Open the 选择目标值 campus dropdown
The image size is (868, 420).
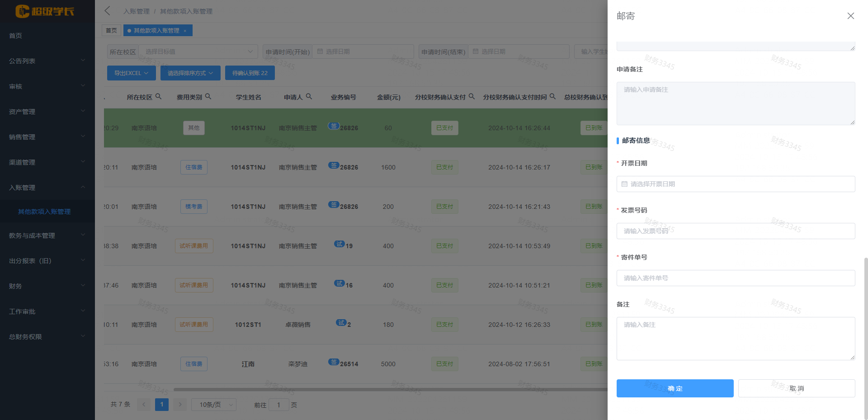pyautogui.click(x=198, y=52)
